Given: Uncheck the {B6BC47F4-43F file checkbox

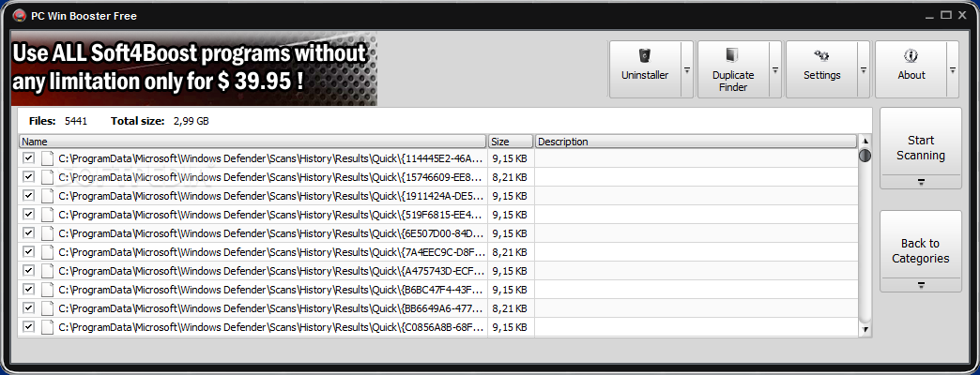Looking at the screenshot, I should tap(28, 289).
